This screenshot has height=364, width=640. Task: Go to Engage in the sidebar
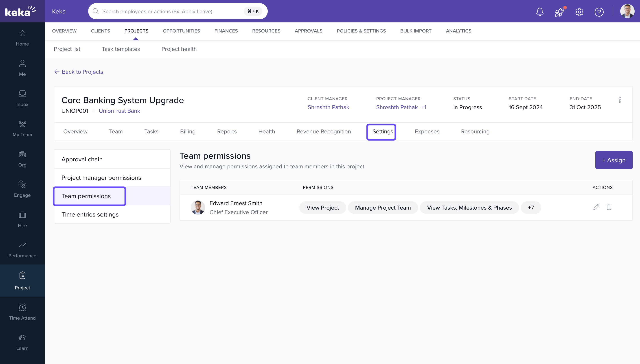tap(22, 189)
